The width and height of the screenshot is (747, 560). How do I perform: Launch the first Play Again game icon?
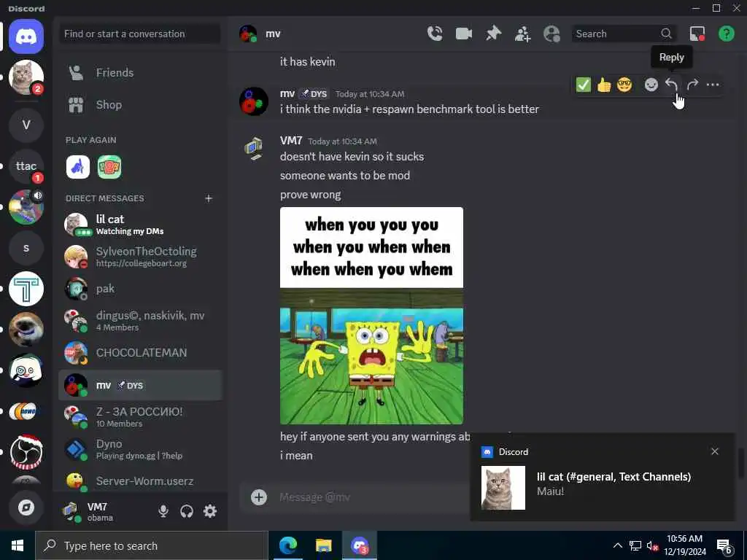[x=77, y=167]
